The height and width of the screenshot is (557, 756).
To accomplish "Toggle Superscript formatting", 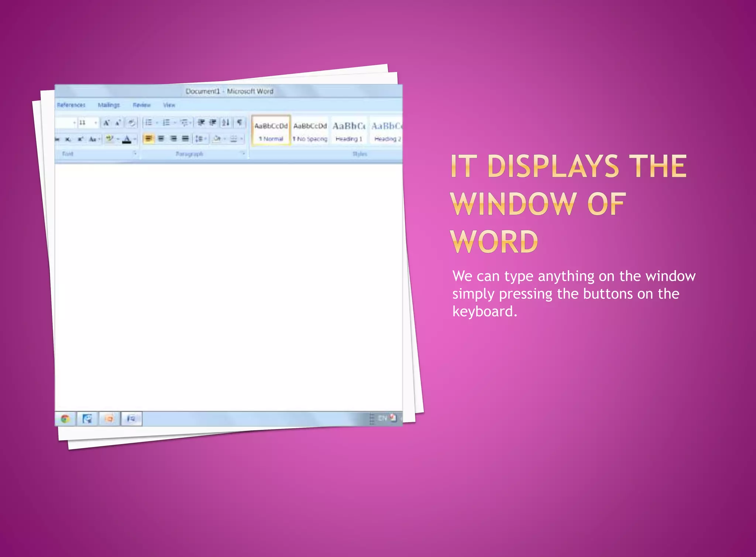I will (x=80, y=139).
